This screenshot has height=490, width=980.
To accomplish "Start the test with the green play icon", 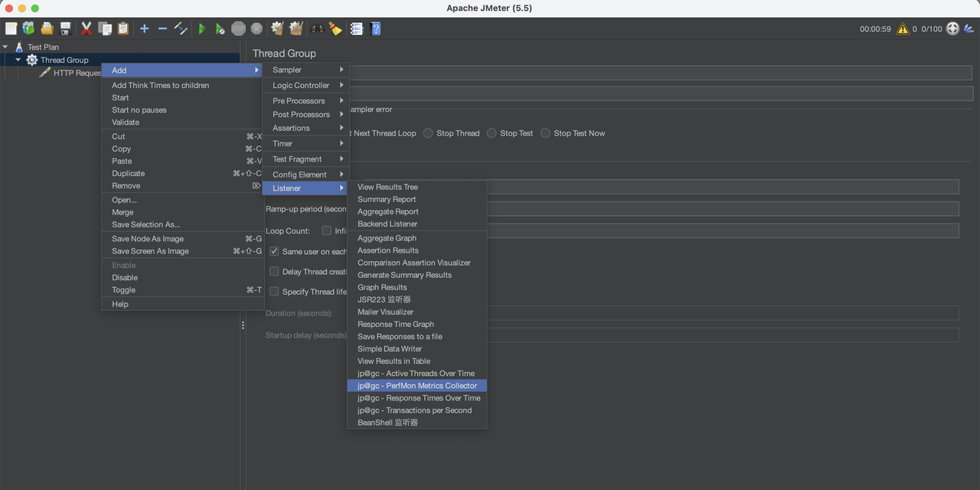I will (202, 28).
